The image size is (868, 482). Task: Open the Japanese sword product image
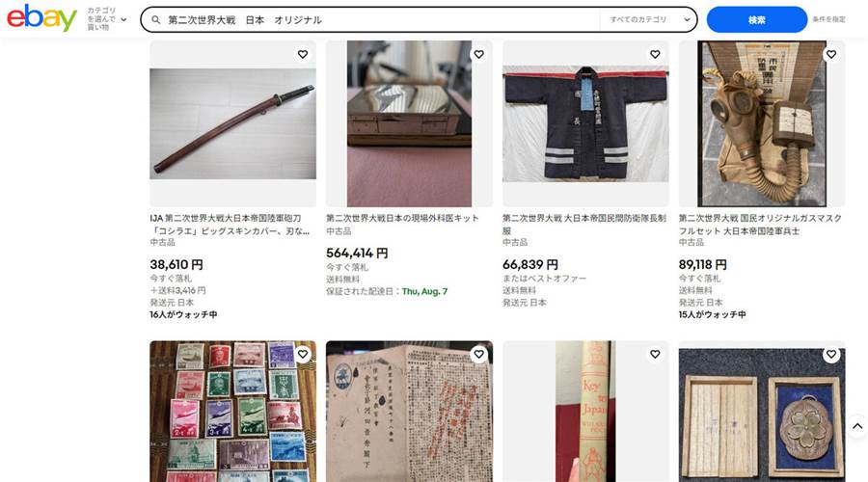pos(233,123)
